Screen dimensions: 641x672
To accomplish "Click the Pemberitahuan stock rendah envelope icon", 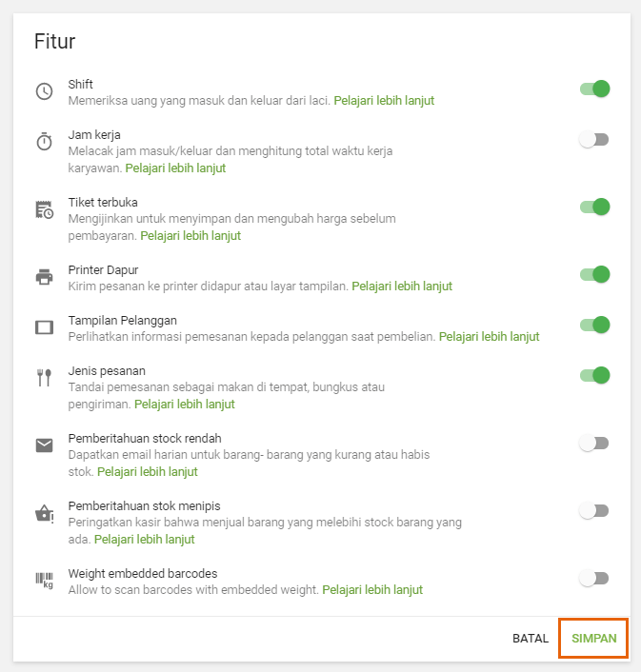I will (44, 445).
